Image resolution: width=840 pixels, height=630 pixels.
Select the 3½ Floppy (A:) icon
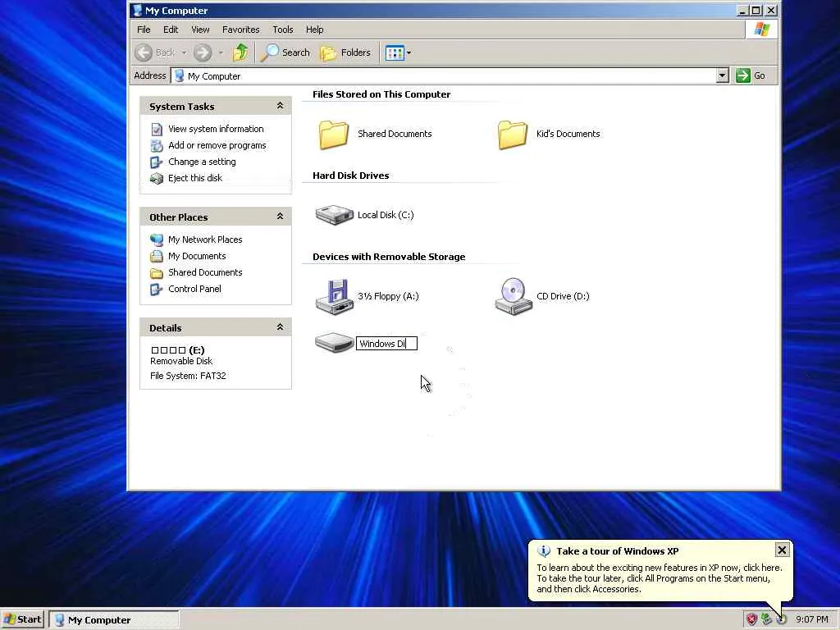click(335, 296)
